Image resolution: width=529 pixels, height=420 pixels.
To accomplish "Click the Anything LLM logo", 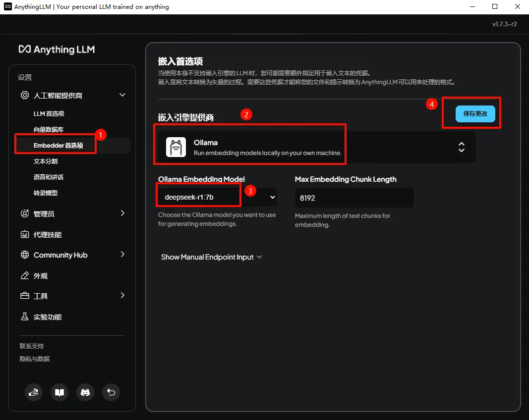I will tap(57, 50).
